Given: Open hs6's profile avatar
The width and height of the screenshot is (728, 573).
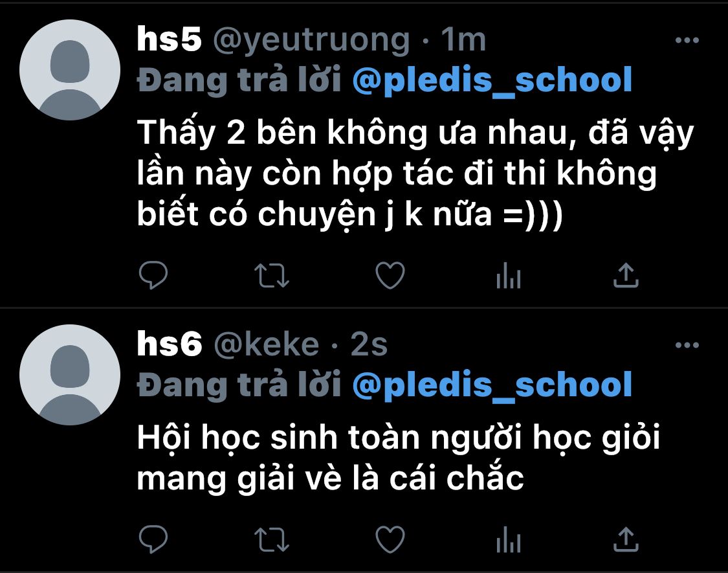Looking at the screenshot, I should (x=70, y=375).
